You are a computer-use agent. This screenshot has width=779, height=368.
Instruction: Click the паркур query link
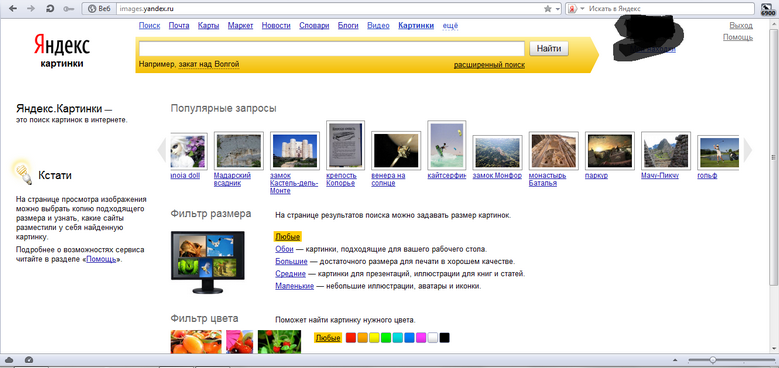[x=597, y=176]
